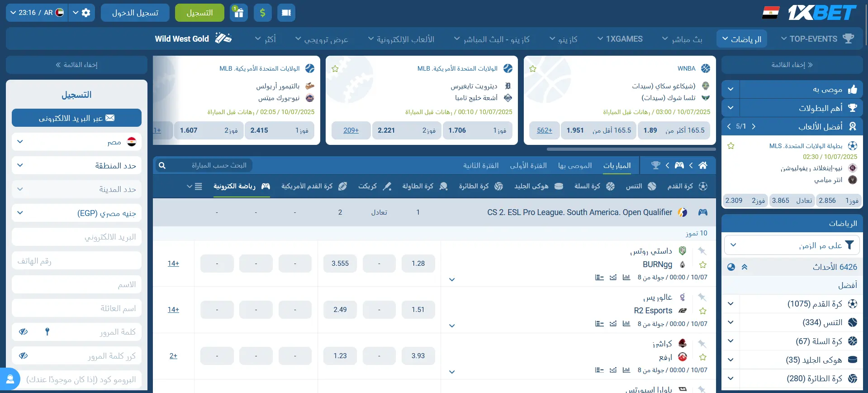Open 562+ more markets link
The image size is (868, 393).
(x=545, y=130)
